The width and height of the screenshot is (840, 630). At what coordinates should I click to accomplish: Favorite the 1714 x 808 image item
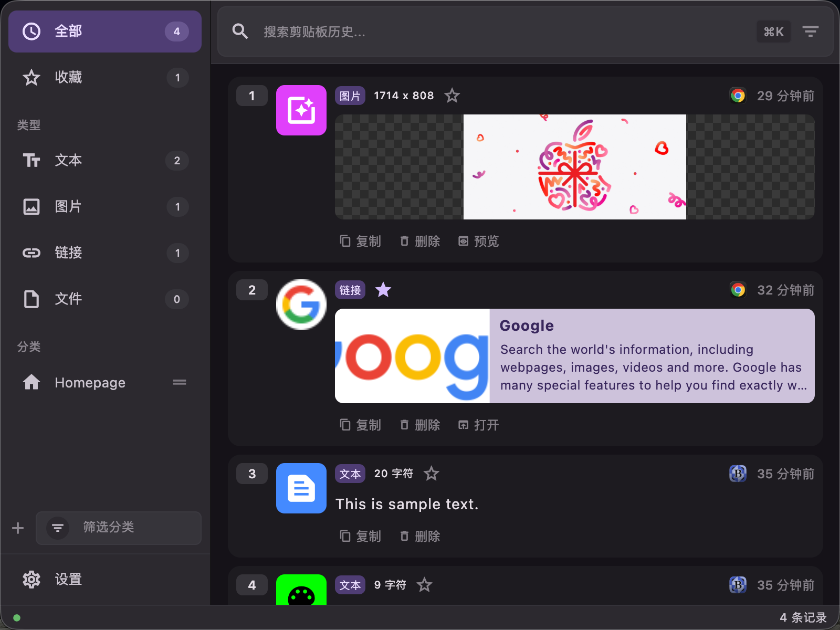tap(452, 96)
